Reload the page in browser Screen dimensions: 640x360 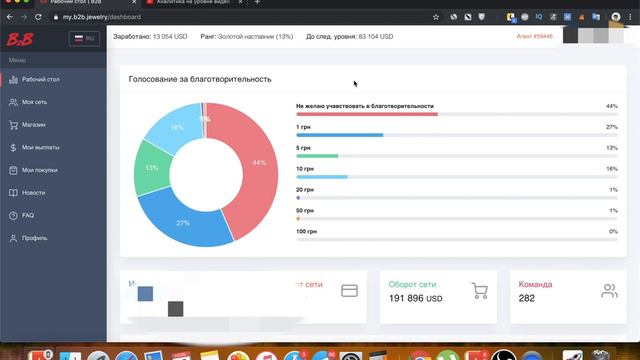click(38, 17)
